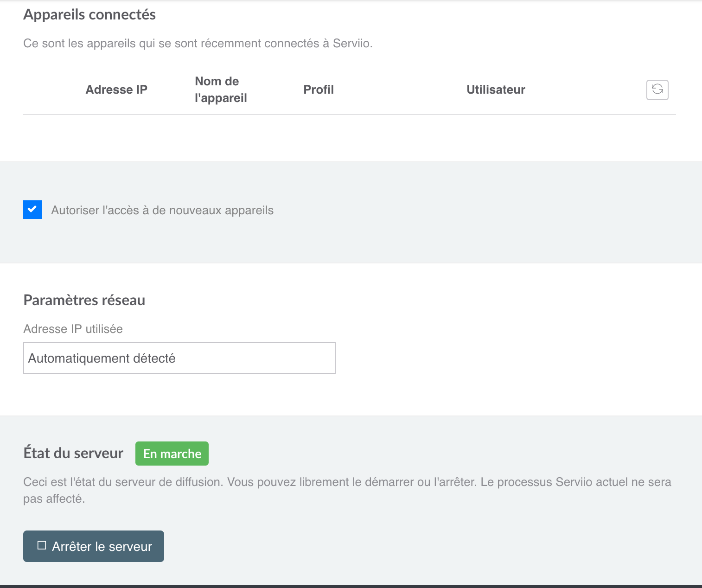Click the 'Utilisateur' column header
Viewport: 702px width, 588px height.
coord(496,90)
